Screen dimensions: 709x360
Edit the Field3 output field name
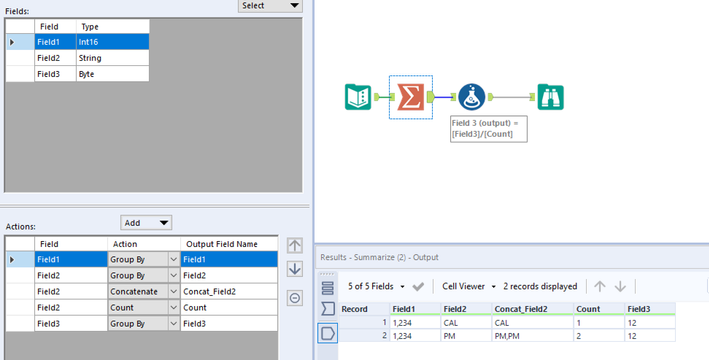[229, 324]
